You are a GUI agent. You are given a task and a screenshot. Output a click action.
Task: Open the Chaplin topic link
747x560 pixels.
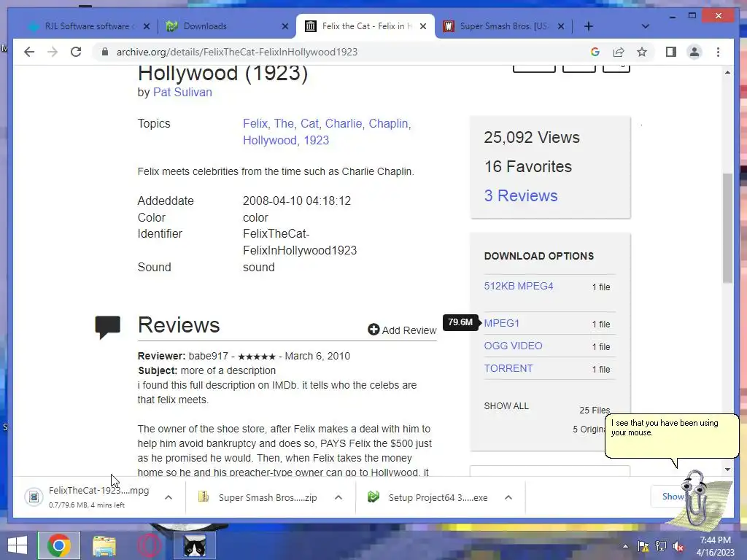(x=388, y=124)
